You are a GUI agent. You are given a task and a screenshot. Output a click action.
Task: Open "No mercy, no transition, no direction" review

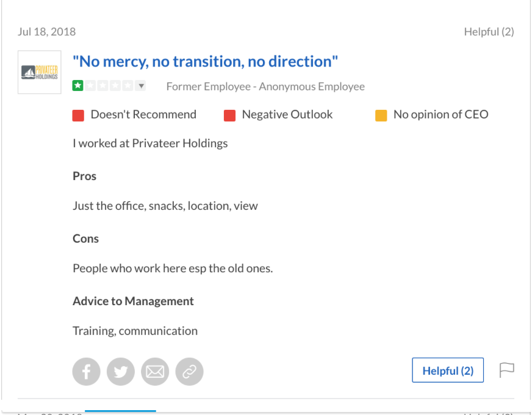point(205,62)
